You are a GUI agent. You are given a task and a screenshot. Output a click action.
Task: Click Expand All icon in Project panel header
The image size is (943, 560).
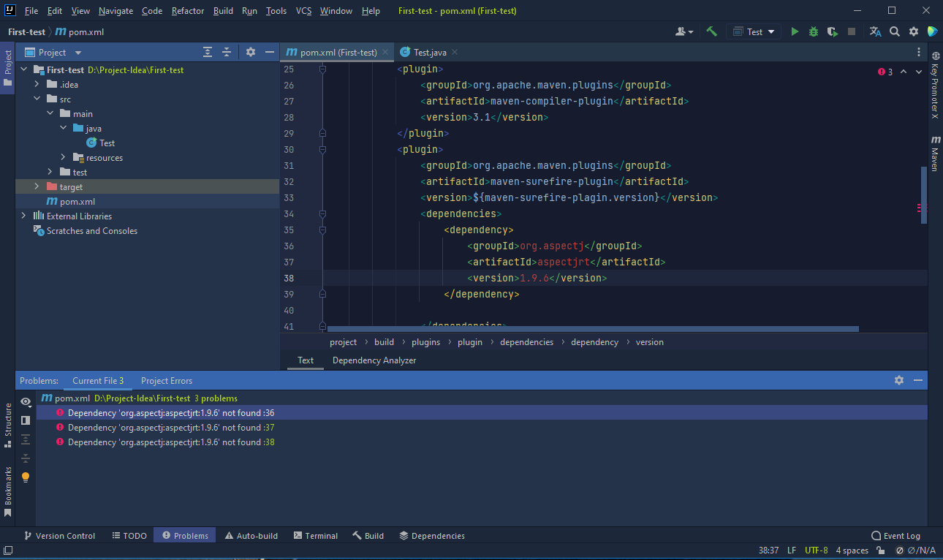coord(208,52)
